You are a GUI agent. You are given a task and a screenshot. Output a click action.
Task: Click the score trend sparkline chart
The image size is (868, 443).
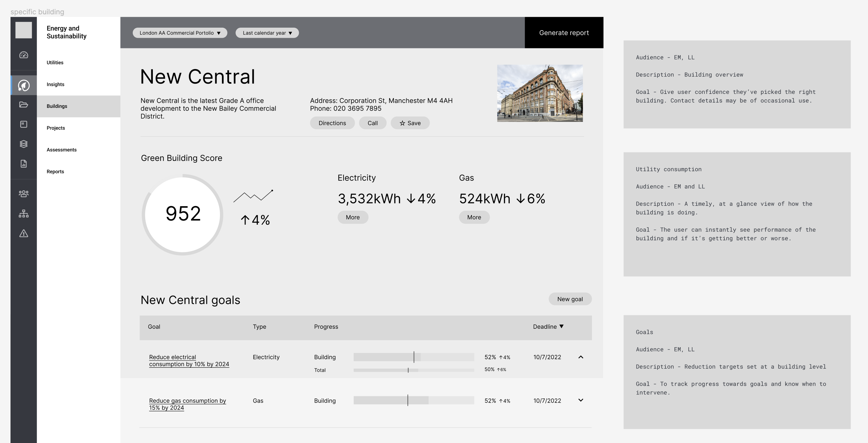click(253, 196)
